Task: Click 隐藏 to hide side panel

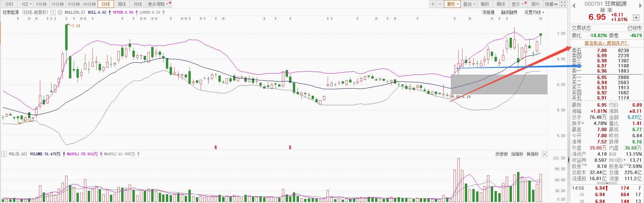Action: (x=551, y=4)
